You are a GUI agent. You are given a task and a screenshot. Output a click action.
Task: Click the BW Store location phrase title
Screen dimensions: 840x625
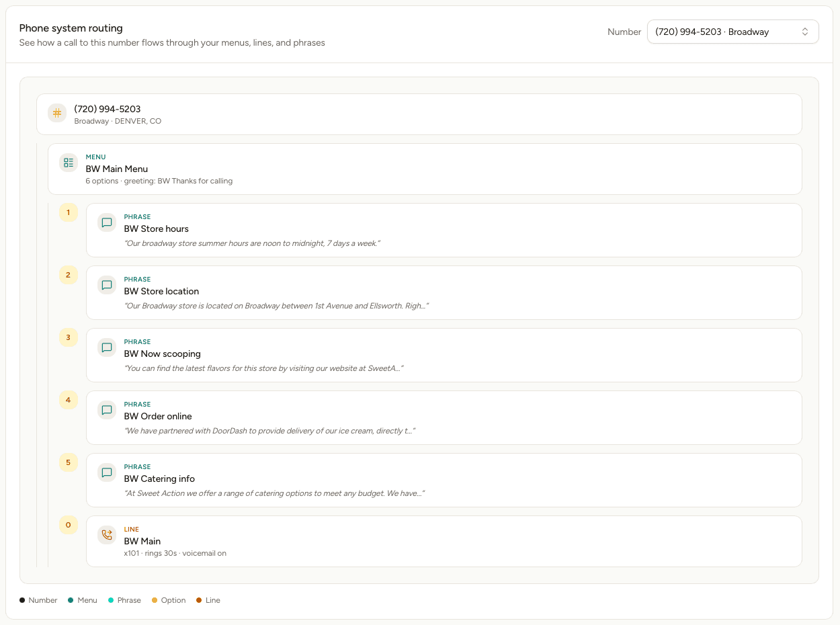pyautogui.click(x=161, y=291)
